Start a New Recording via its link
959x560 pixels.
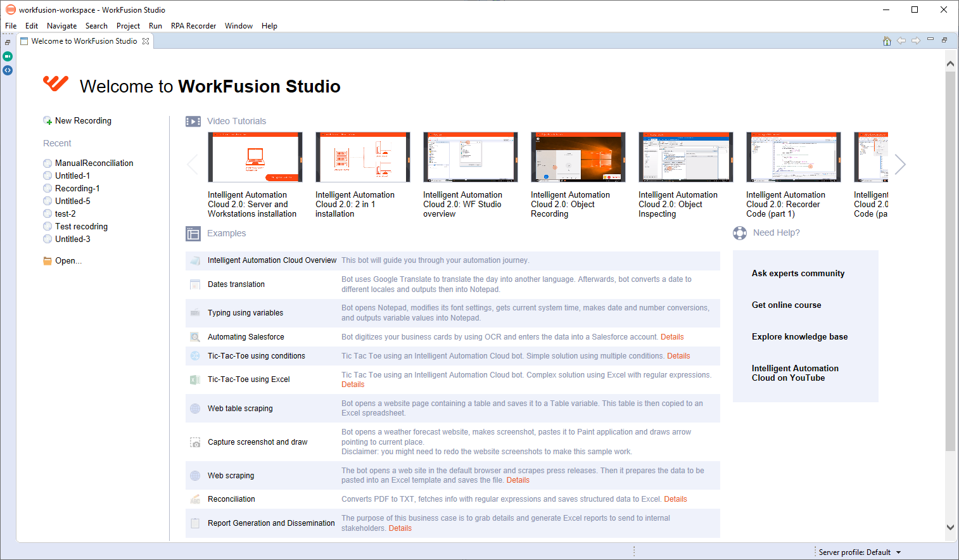point(83,121)
